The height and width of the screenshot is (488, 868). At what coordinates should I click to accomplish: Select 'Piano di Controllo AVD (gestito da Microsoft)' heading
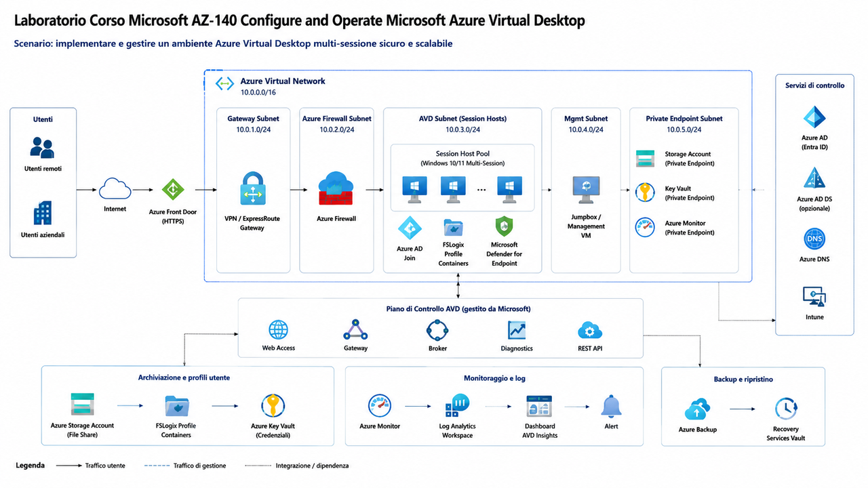coord(458,308)
